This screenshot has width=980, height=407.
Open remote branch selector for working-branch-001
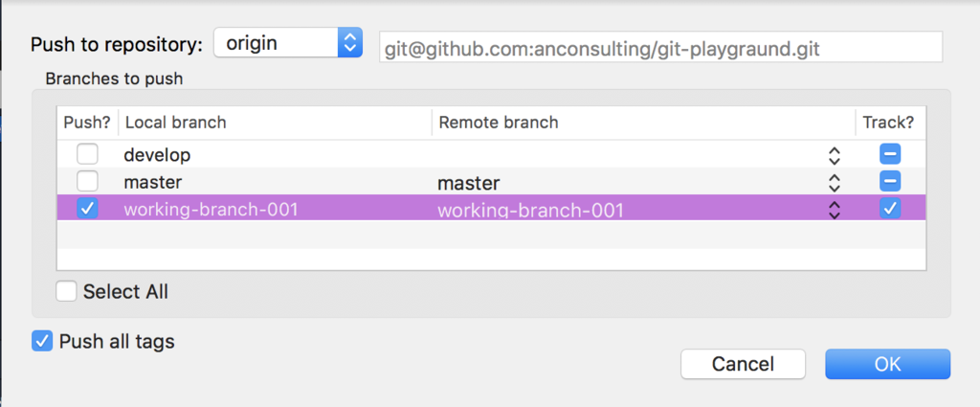[834, 210]
